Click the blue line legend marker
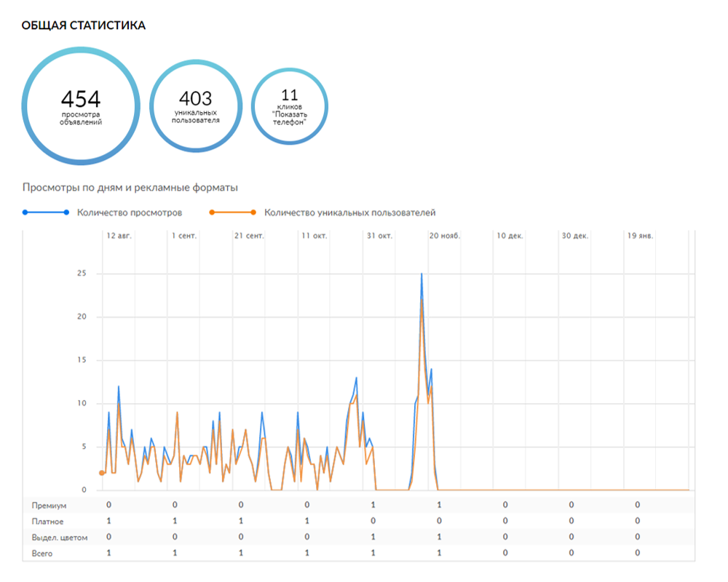Image resolution: width=728 pixels, height=582 pixels. [x=46, y=212]
